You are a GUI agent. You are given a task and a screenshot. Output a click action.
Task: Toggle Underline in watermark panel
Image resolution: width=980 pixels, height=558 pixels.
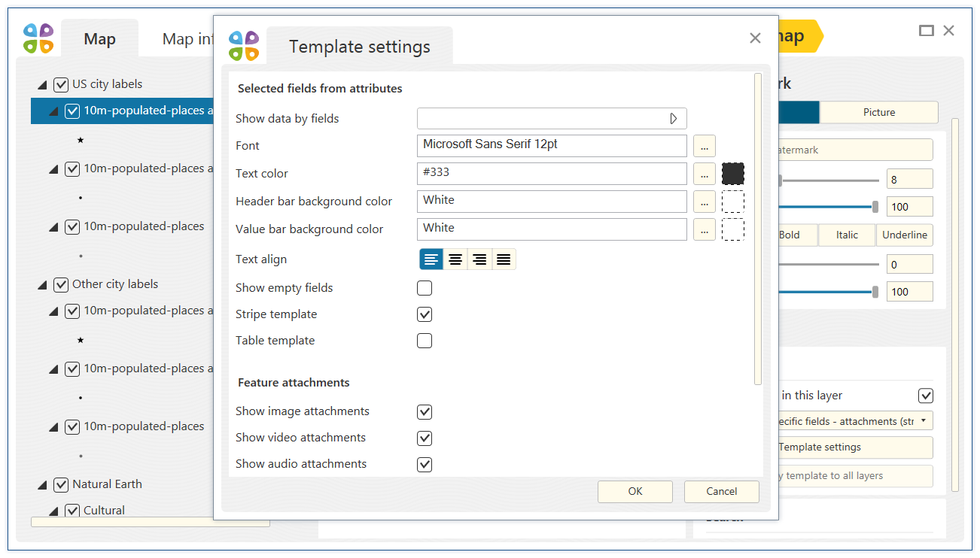905,235
